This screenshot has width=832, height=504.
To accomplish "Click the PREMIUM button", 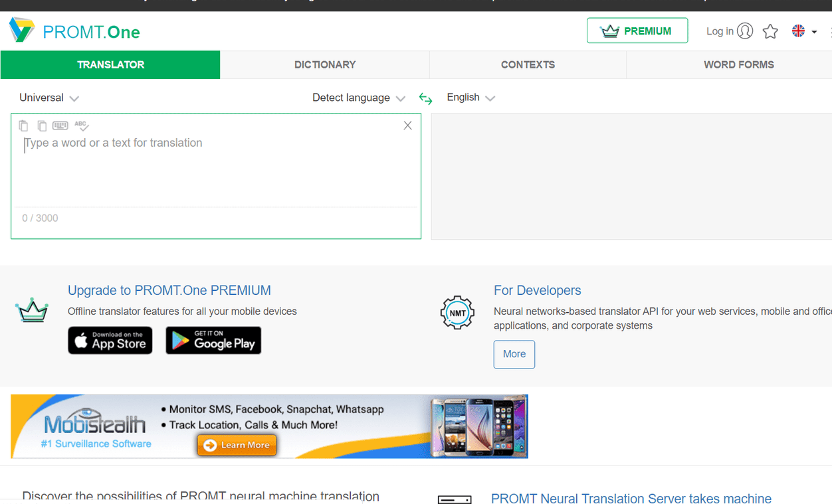I will coord(637,31).
